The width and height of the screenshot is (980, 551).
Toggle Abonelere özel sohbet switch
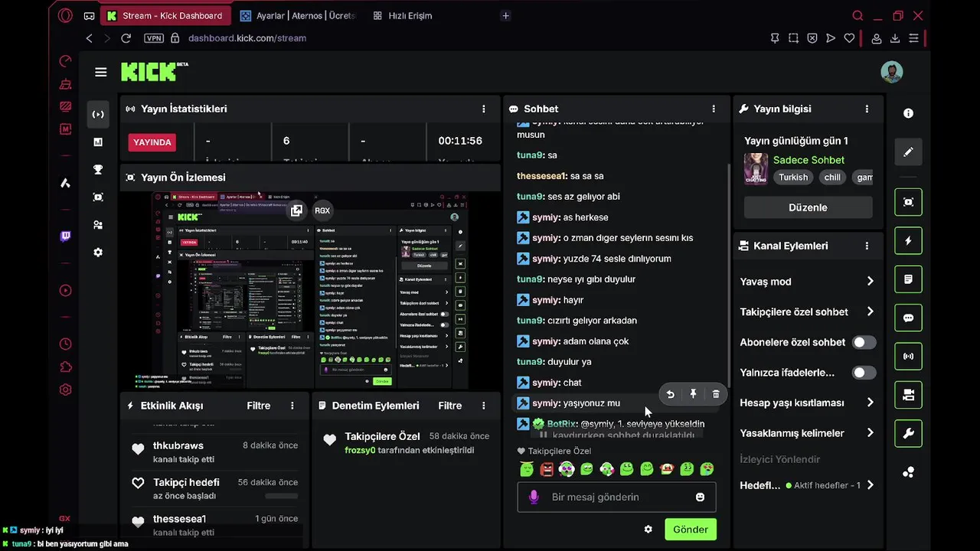pyautogui.click(x=864, y=342)
